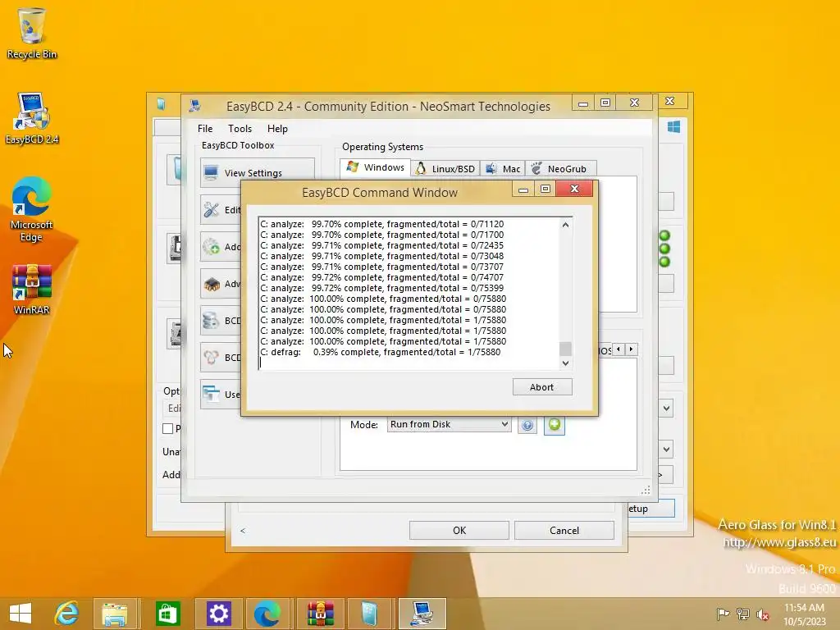Click inside the command output text area
This screenshot has width=840, height=630.
point(409,293)
